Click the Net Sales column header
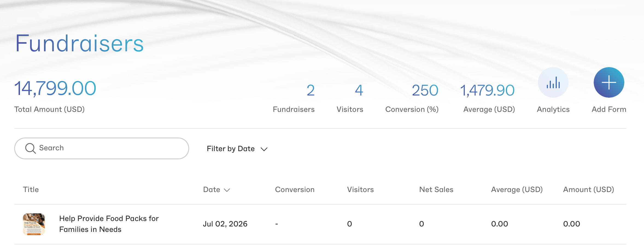 coord(436,190)
